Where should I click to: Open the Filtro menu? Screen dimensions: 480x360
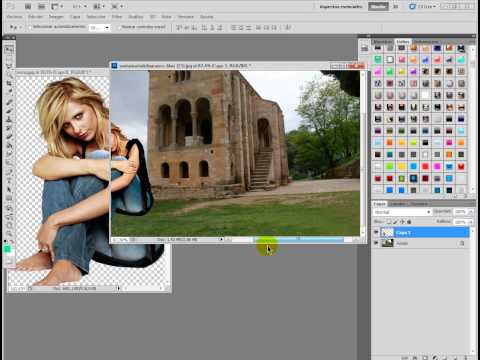coord(117,16)
